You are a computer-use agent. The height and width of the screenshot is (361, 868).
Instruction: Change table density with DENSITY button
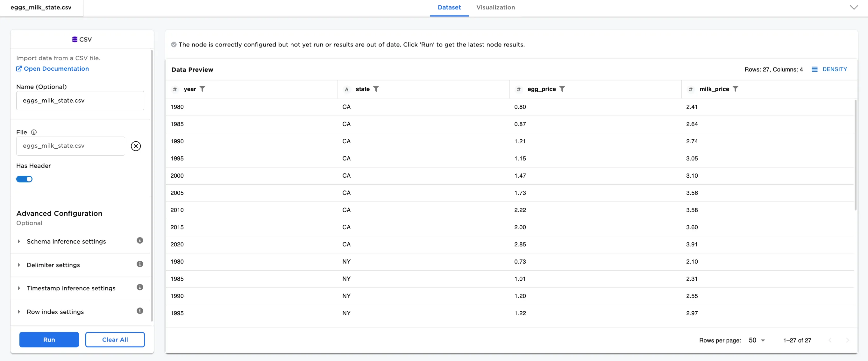829,69
